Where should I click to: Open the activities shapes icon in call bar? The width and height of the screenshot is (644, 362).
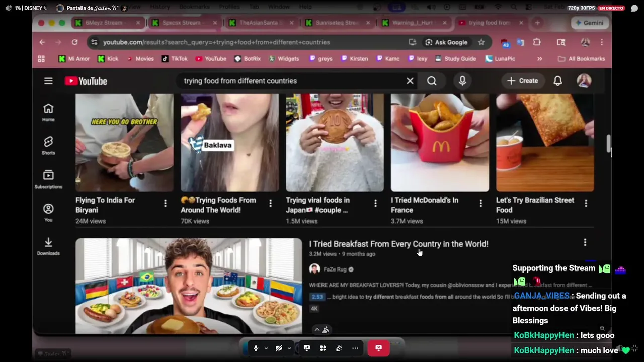pos(323,348)
